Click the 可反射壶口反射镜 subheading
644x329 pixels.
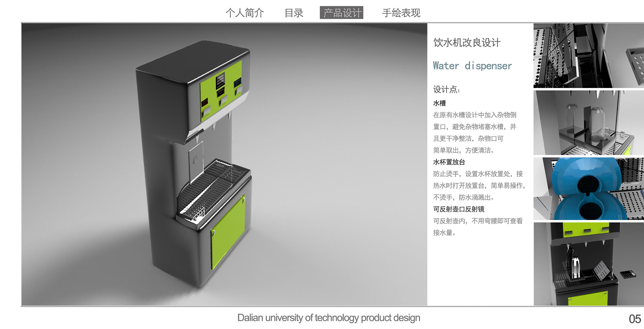click(x=459, y=209)
